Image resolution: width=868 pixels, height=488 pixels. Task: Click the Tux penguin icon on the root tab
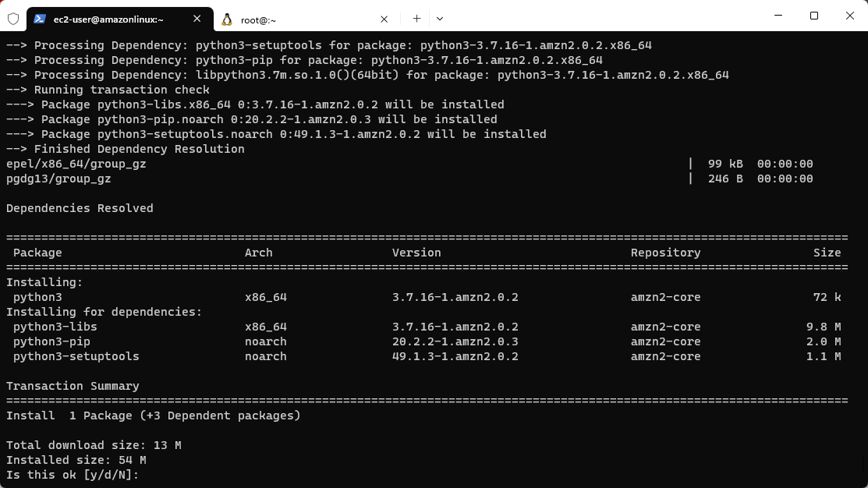228,19
